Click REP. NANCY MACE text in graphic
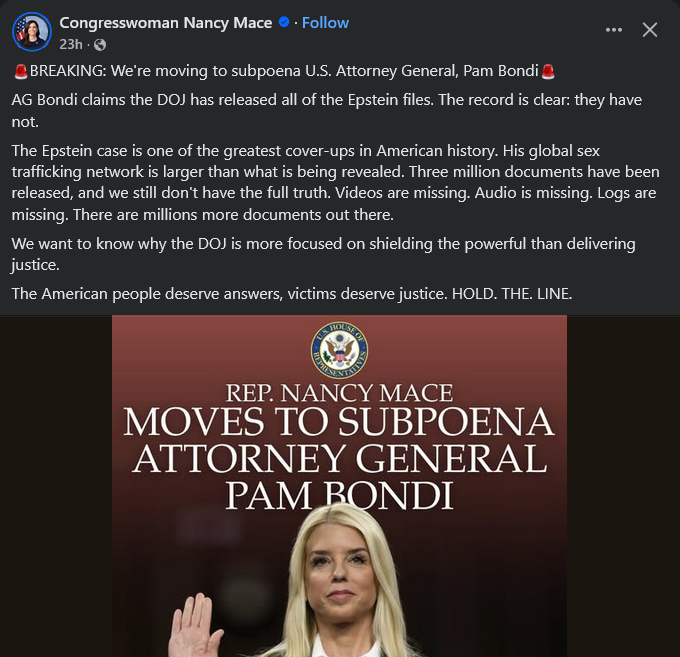680x657 pixels. point(339,393)
